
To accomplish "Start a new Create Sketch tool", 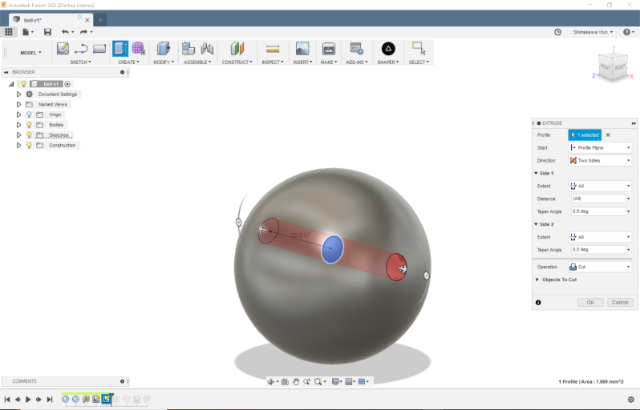I will [62, 49].
